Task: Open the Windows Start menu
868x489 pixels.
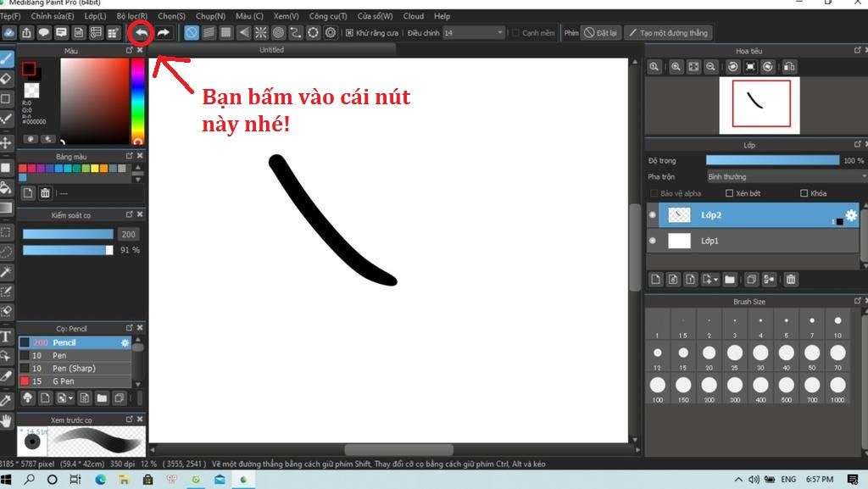Action: (6, 480)
